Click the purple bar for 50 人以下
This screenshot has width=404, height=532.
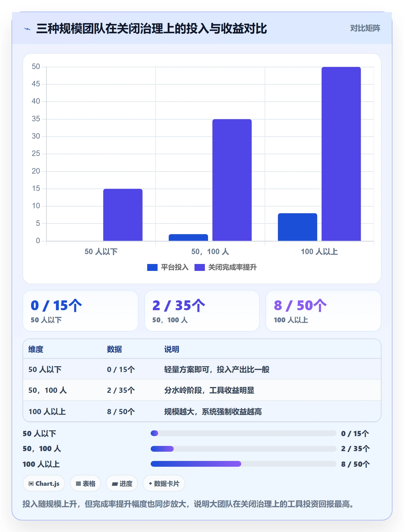click(123, 215)
